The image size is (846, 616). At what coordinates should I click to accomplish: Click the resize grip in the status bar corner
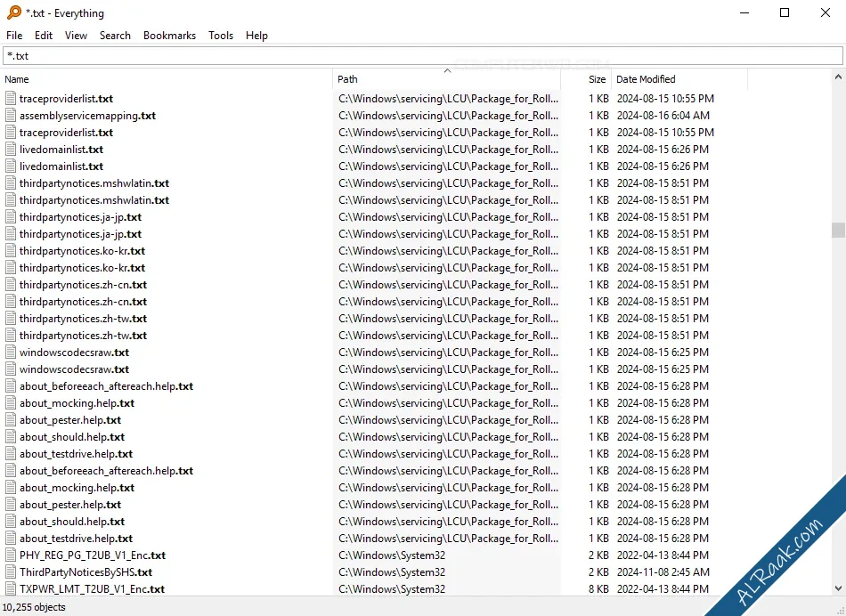841,611
